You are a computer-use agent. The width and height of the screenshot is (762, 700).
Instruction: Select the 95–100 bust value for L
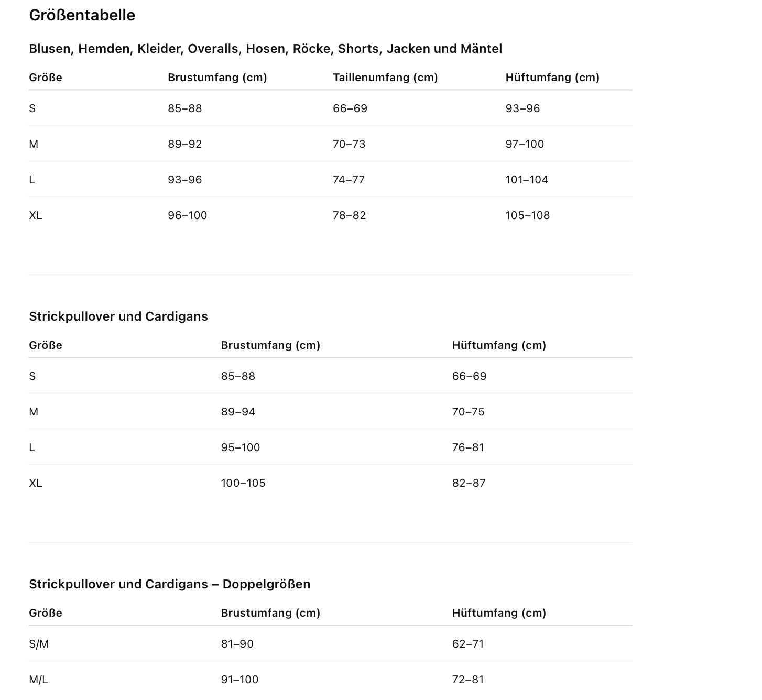pyautogui.click(x=240, y=447)
